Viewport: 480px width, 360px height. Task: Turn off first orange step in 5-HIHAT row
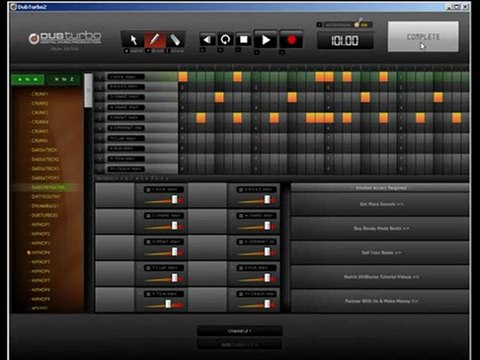click(x=201, y=118)
